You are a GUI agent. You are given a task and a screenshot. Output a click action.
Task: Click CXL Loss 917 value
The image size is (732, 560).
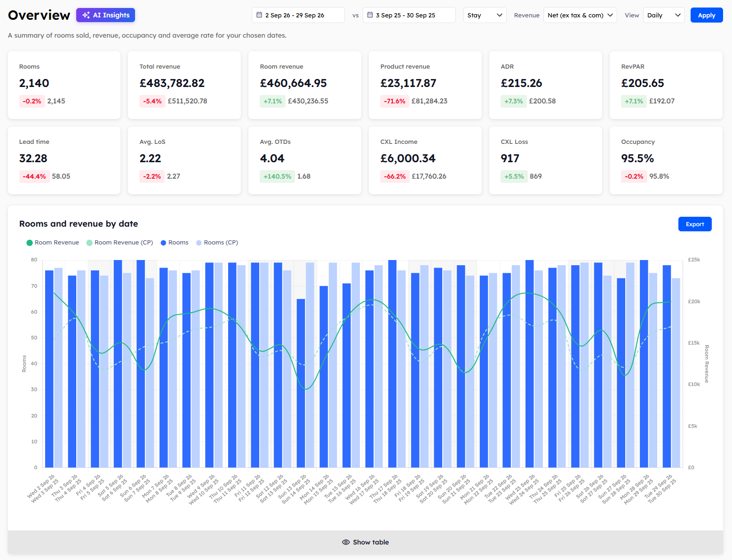tap(510, 158)
